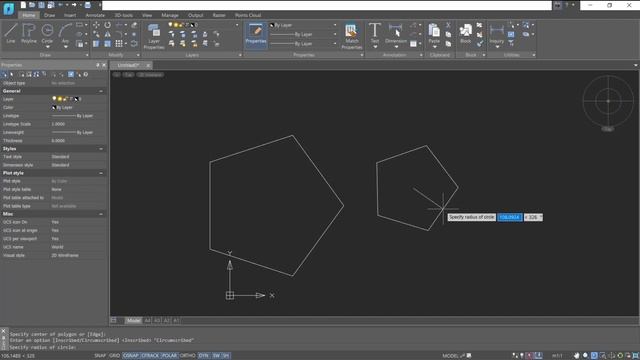The height and width of the screenshot is (360, 640).
Task: Toggle GRID display in status bar
Action: (x=115, y=356)
